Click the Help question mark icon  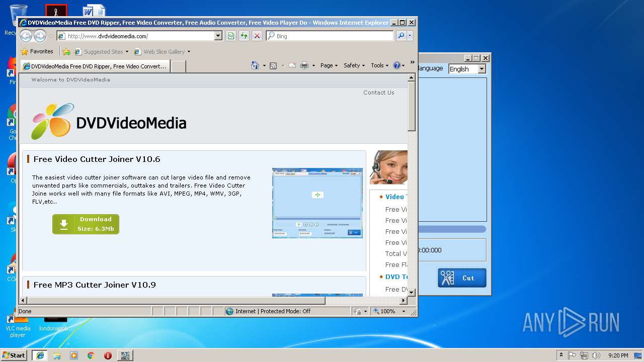point(396,65)
